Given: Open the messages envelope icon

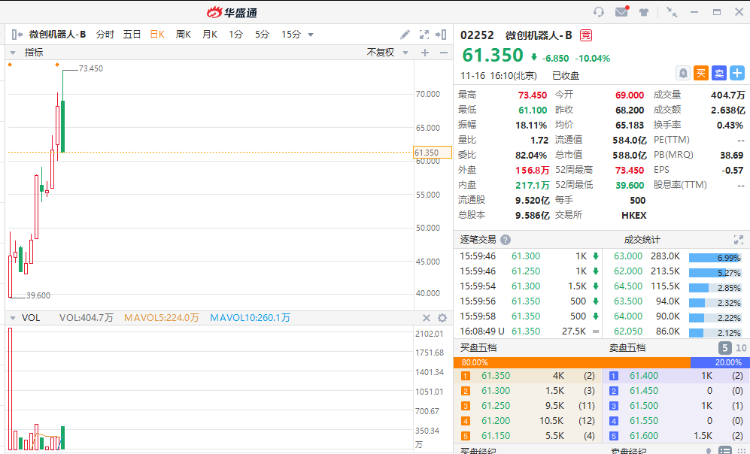Looking at the screenshot, I should coord(622,12).
